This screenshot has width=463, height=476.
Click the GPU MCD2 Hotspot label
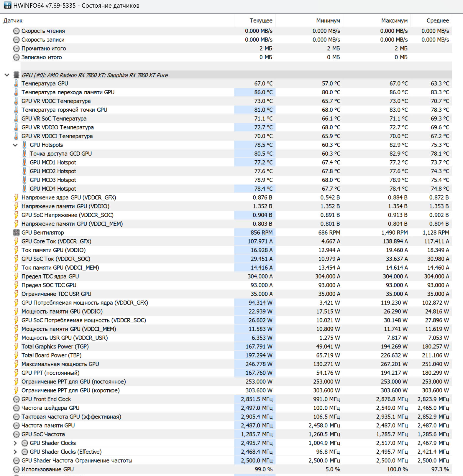pos(53,171)
